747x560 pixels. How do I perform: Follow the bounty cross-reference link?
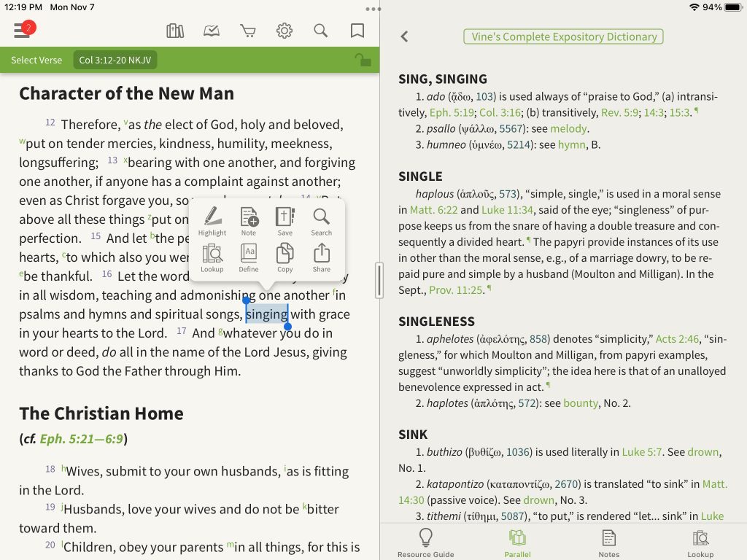coord(580,403)
